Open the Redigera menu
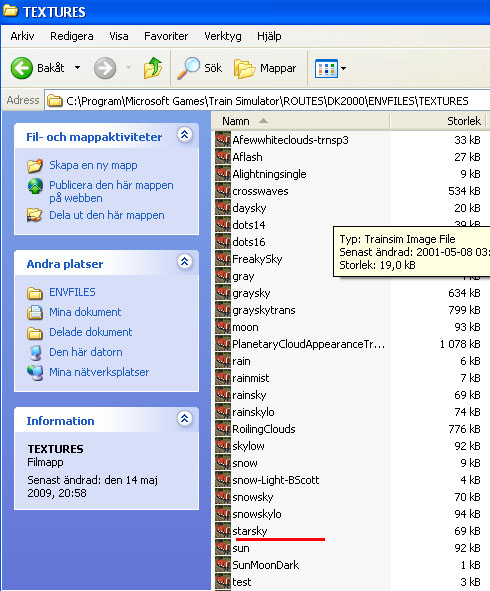This screenshot has width=490, height=591. click(72, 36)
